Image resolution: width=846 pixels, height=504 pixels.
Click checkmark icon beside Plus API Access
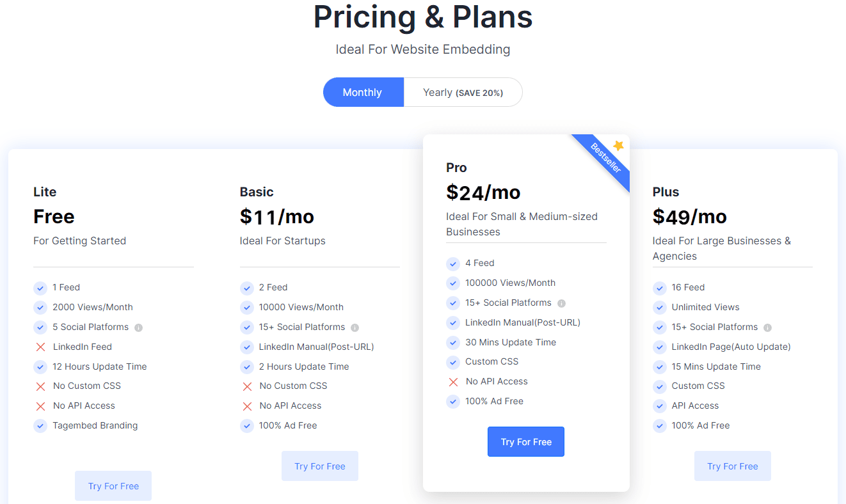(x=659, y=406)
